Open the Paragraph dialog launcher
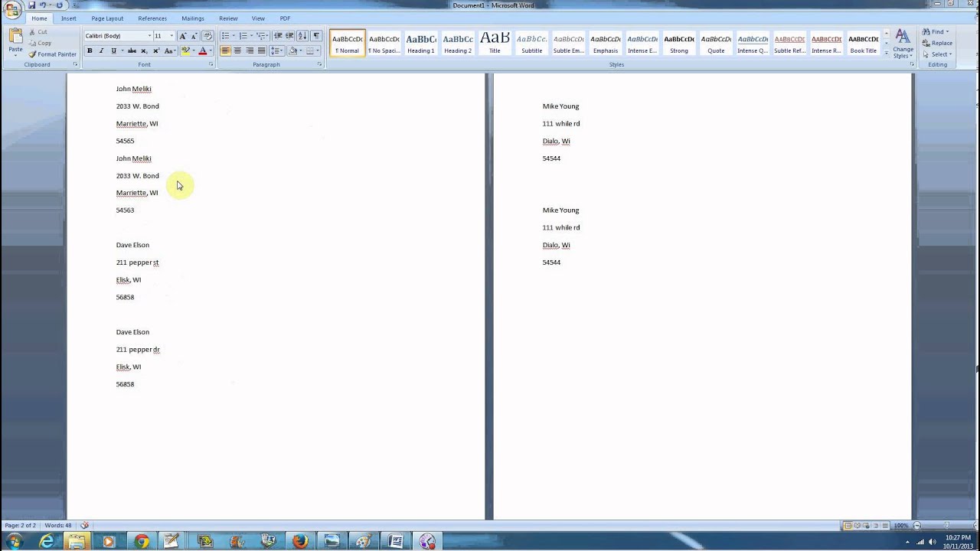The height and width of the screenshot is (551, 980). 321,65
